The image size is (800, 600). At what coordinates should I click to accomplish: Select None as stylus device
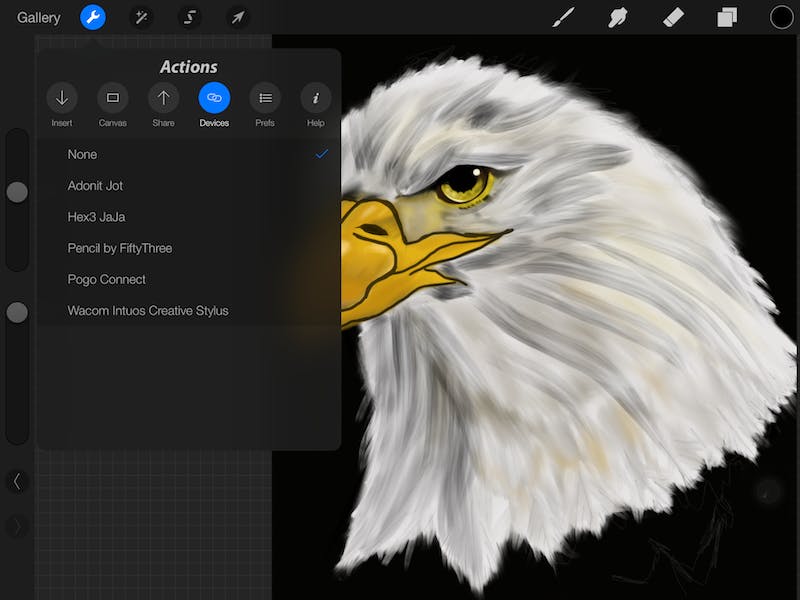coord(83,154)
